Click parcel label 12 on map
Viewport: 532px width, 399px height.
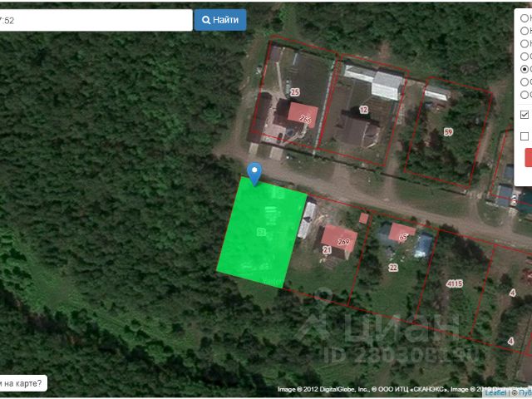click(363, 110)
